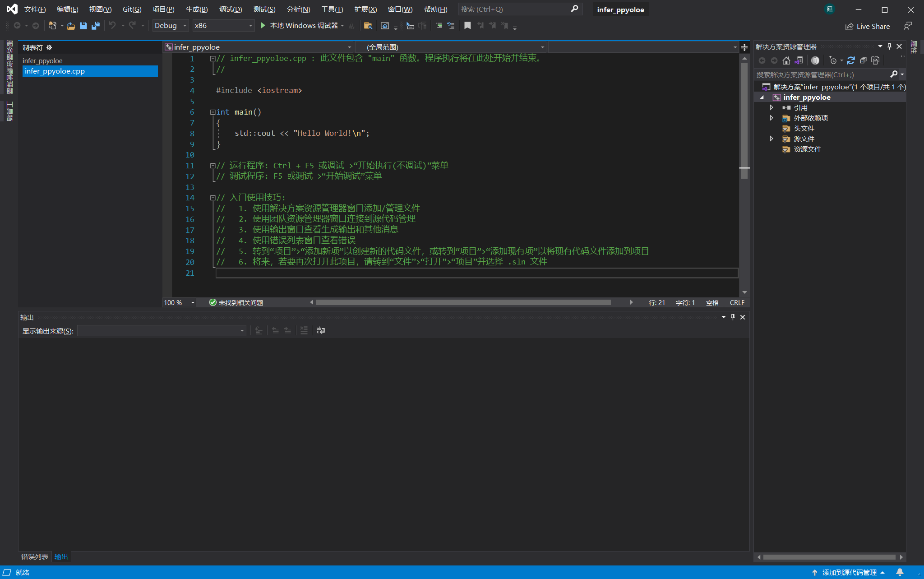Click the Find in Files icon
The height and width of the screenshot is (579, 924).
pyautogui.click(x=368, y=26)
